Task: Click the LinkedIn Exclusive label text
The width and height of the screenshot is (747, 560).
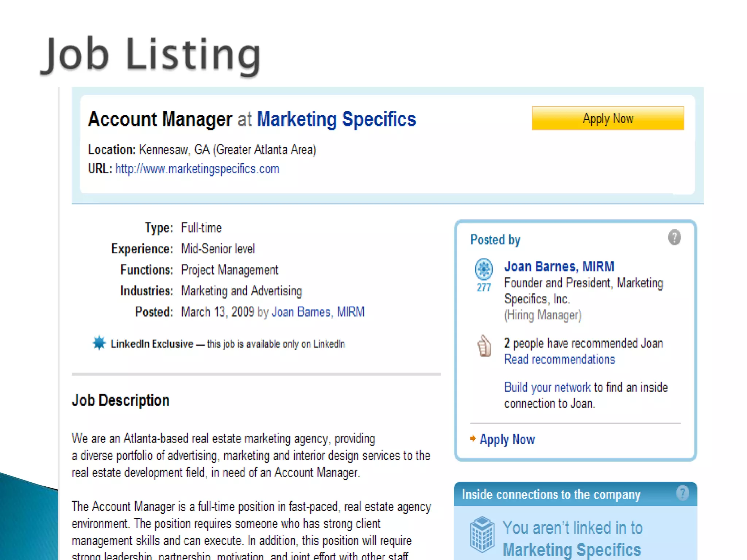Action: [152, 344]
